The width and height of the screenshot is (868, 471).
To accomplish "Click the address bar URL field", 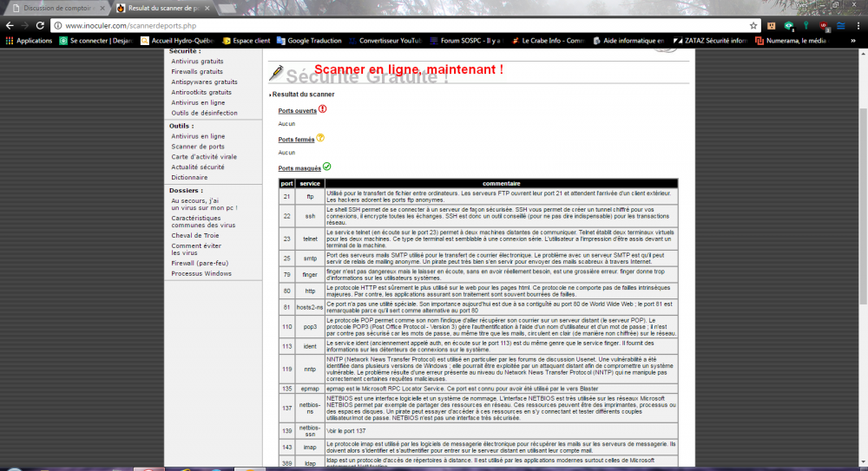I will (404, 25).
